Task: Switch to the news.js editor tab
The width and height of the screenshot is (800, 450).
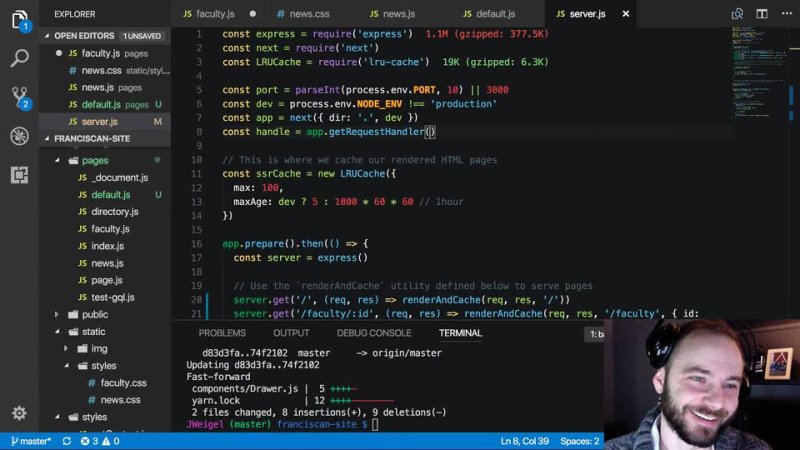Action: coord(392,14)
